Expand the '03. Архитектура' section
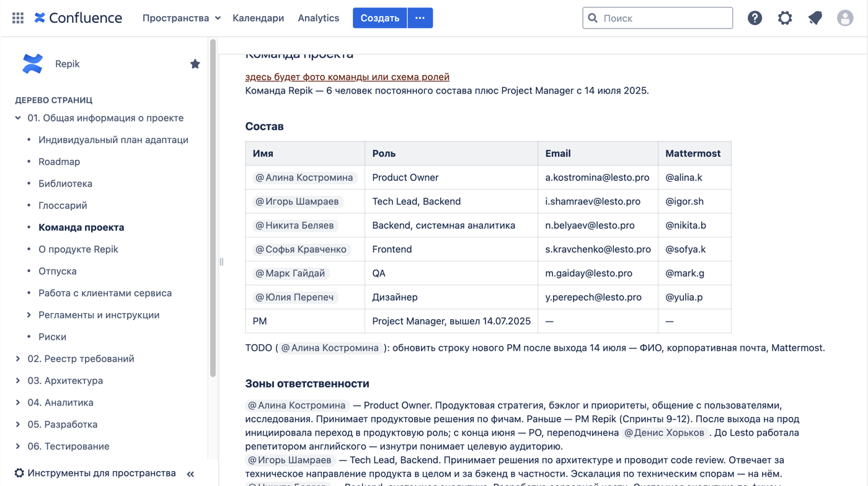Viewport: 868px width, 486px height. coord(18,381)
